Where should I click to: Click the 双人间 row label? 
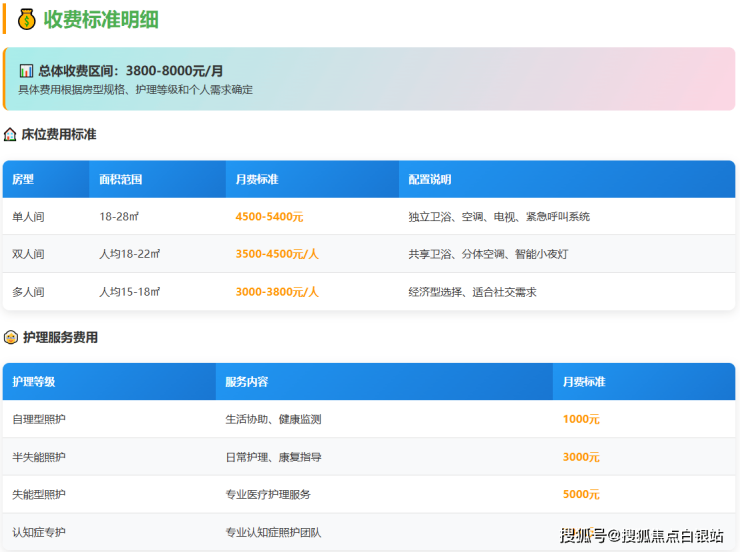(28, 254)
